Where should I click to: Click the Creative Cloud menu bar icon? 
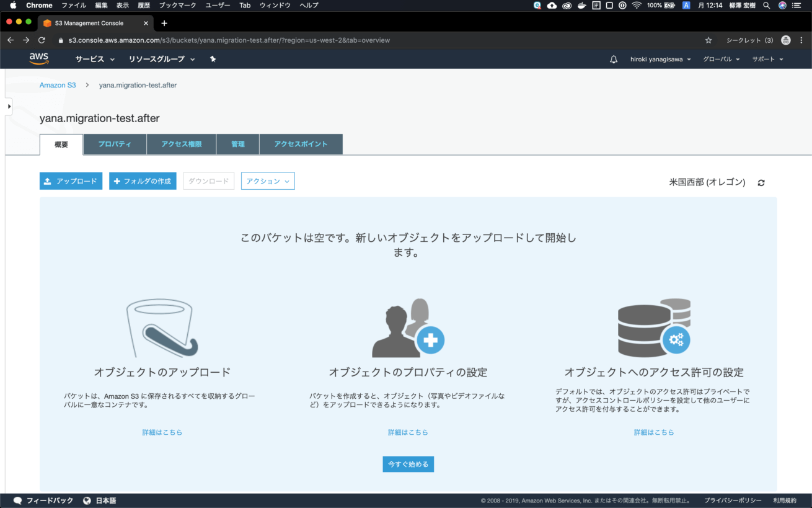(x=567, y=5)
